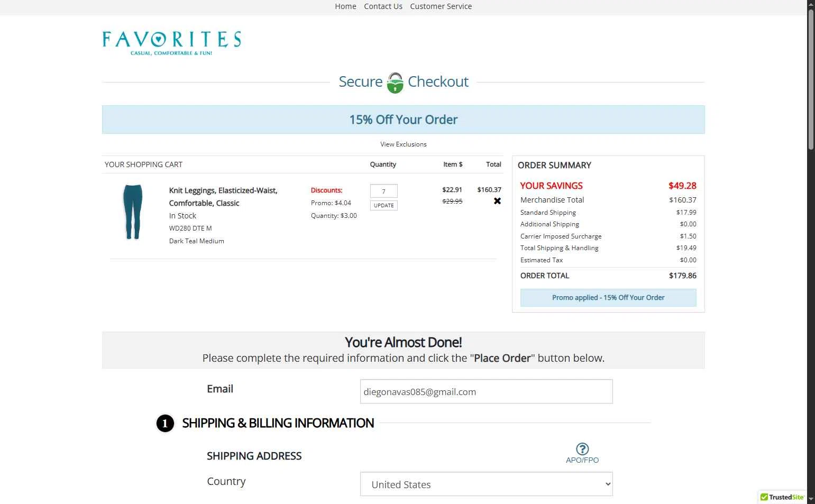The width and height of the screenshot is (815, 504).
Task: Click the Promo applied banner
Action: [x=608, y=298]
